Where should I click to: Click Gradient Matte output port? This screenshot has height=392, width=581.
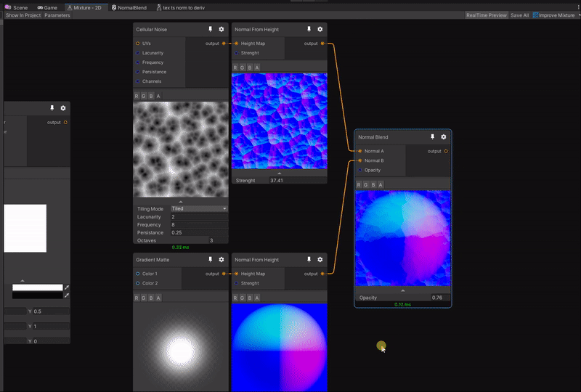point(224,274)
